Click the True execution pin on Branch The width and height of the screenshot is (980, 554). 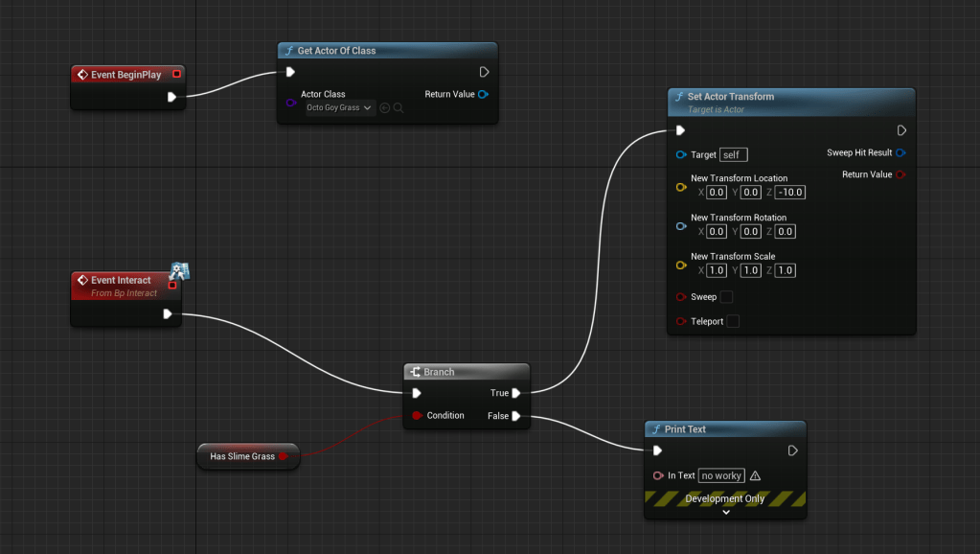click(516, 392)
